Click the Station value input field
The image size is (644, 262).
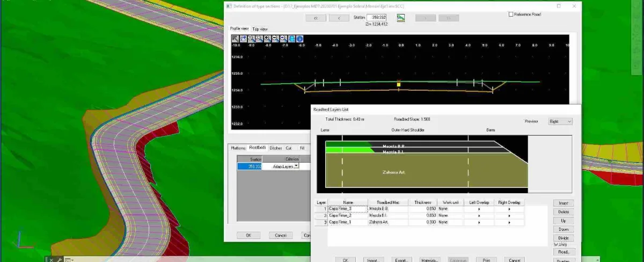click(x=377, y=18)
